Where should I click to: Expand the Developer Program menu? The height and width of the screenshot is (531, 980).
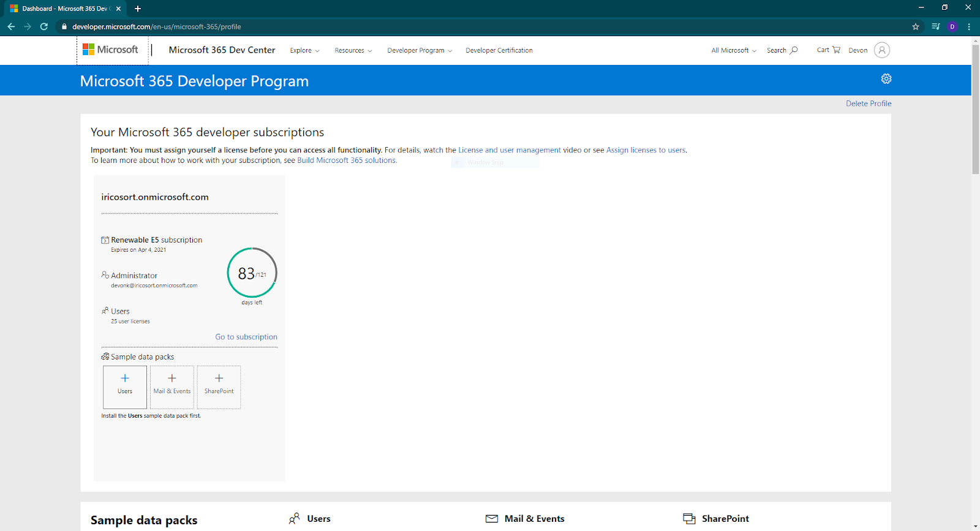[420, 50]
